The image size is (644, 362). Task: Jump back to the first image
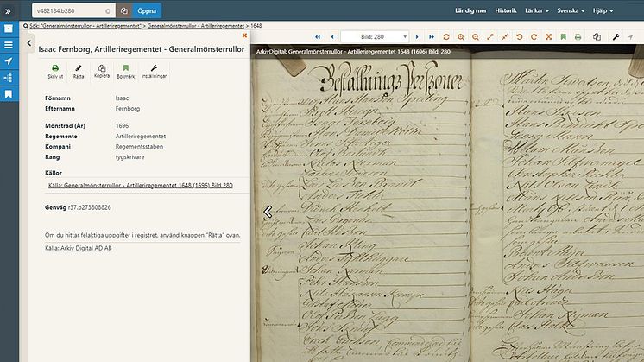coord(317,37)
